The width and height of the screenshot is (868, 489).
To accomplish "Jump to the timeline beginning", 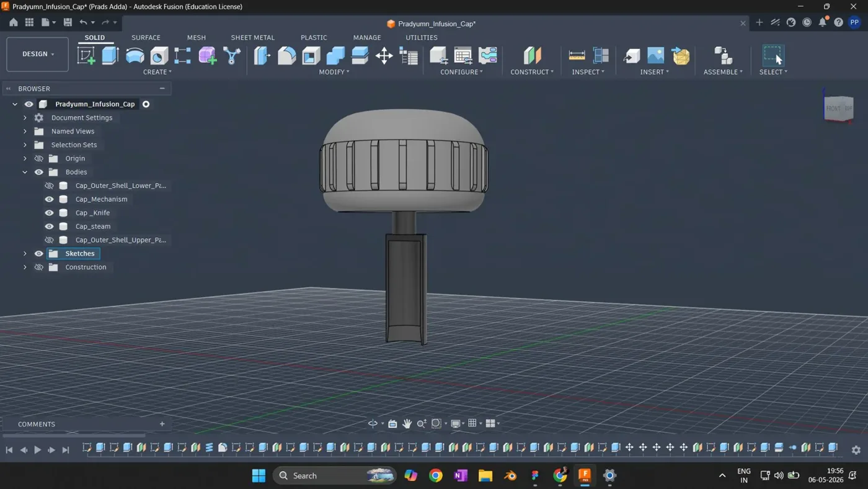I will pos(9,450).
